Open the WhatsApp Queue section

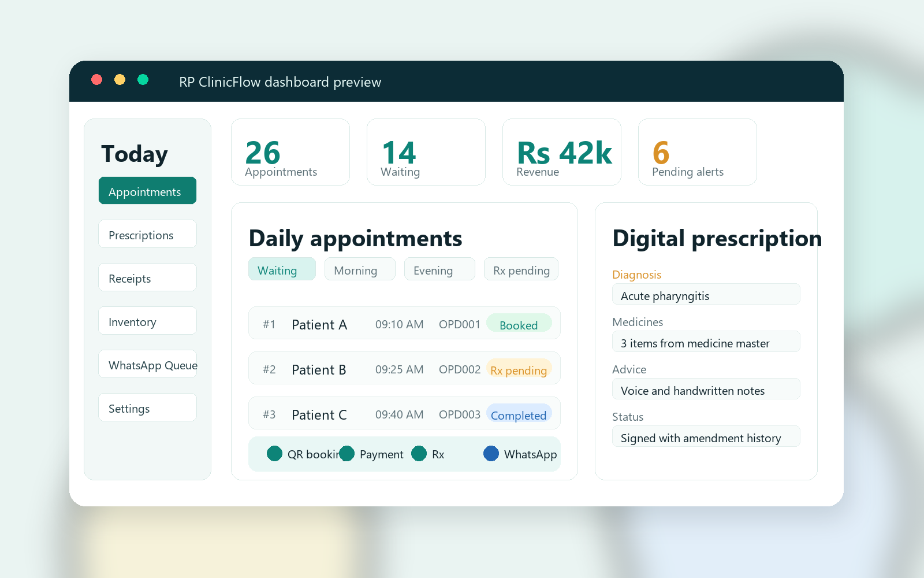tap(147, 364)
